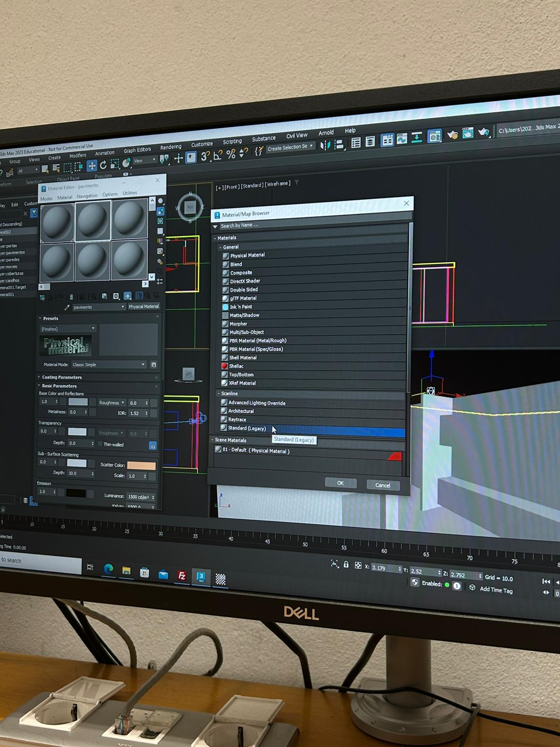Click the Video Color Check icon
Image resolution: width=560 pixels, height=747 pixels.
pyautogui.click(x=160, y=241)
